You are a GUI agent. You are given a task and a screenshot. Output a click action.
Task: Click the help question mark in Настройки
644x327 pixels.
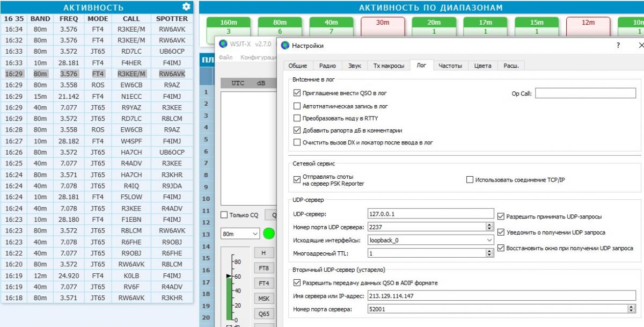[x=618, y=46]
